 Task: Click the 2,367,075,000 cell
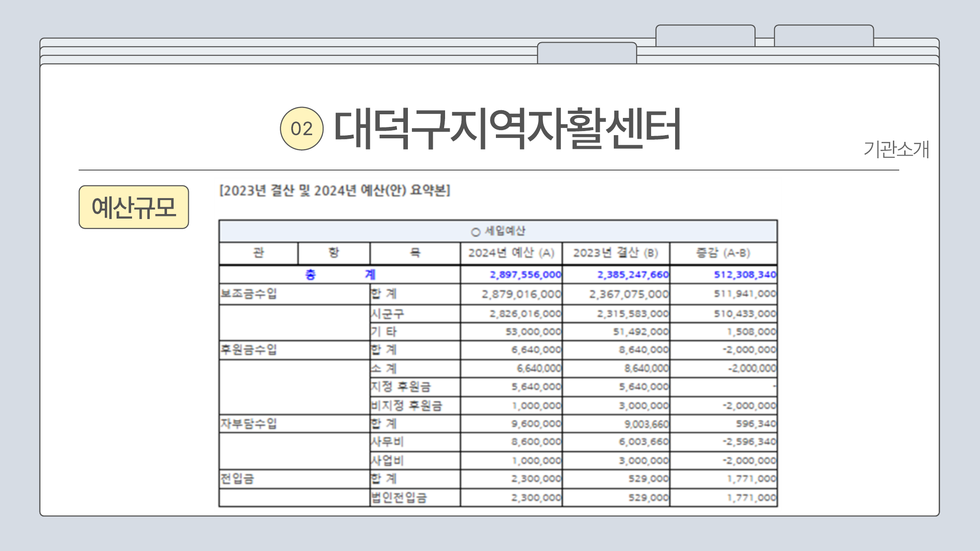pyautogui.click(x=629, y=294)
